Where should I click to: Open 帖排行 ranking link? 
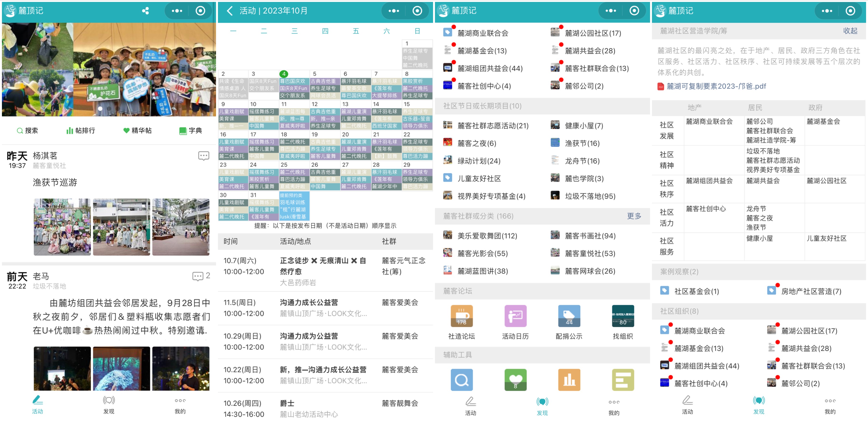(x=81, y=131)
